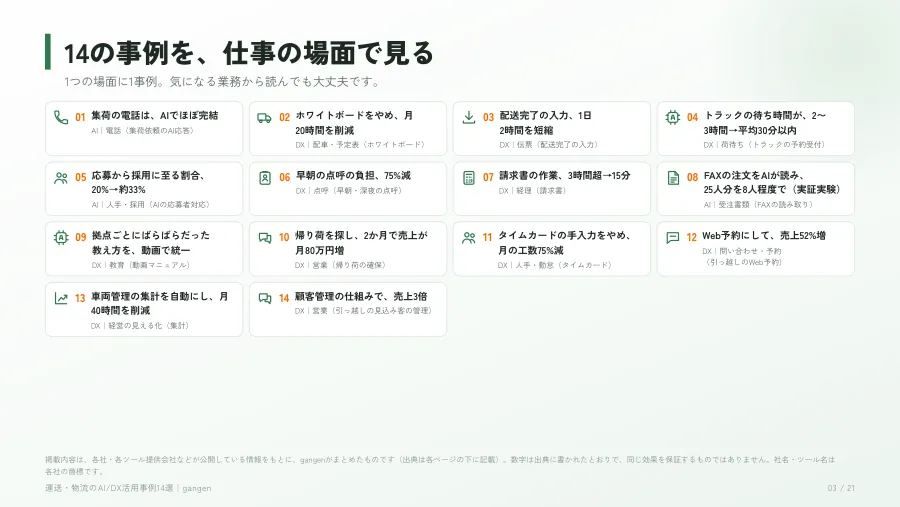Click the footer 運送・物流のAI/DX活用事例14選｜gangen
Screen dimensions: 900x507
128,488
